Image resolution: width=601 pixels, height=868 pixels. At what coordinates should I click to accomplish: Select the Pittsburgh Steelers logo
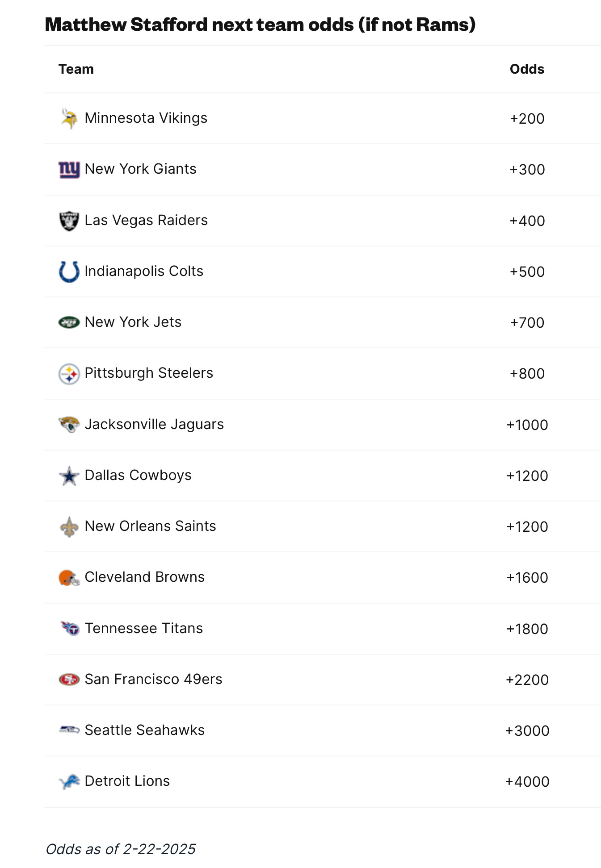tap(69, 374)
